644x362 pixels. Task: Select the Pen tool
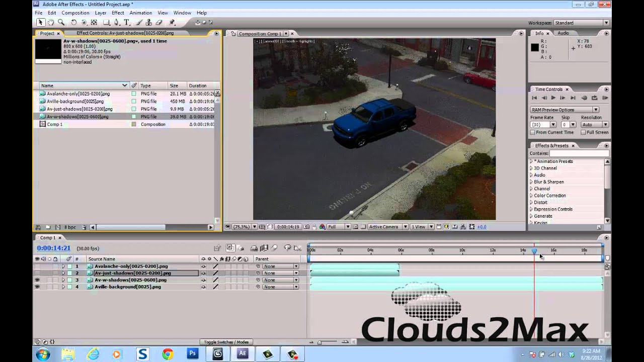[x=117, y=22]
